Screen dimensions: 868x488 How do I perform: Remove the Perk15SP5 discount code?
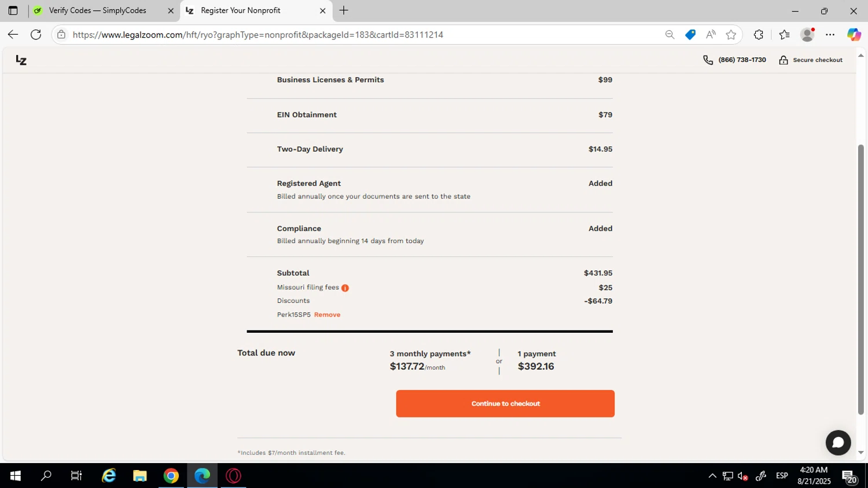327,315
